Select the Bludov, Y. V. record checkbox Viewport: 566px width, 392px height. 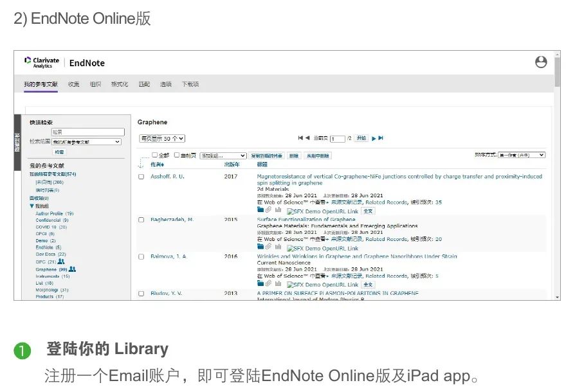pos(141,294)
